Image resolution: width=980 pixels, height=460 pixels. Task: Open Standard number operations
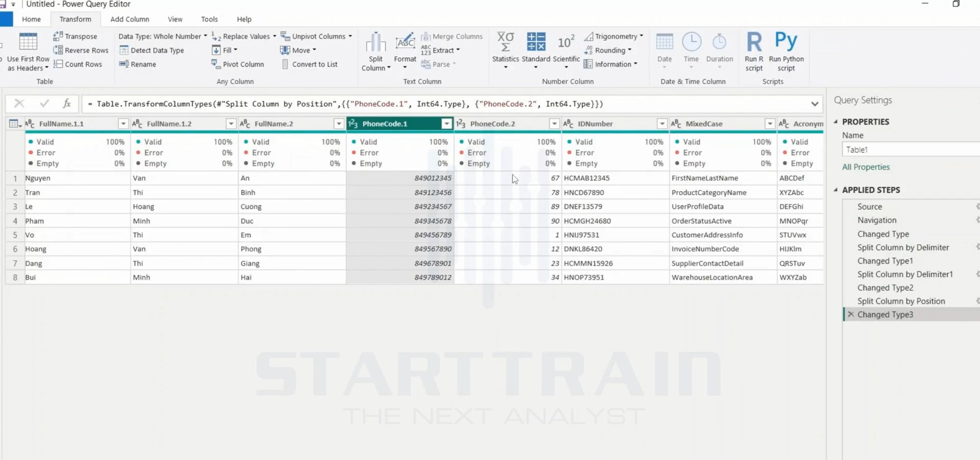536,50
